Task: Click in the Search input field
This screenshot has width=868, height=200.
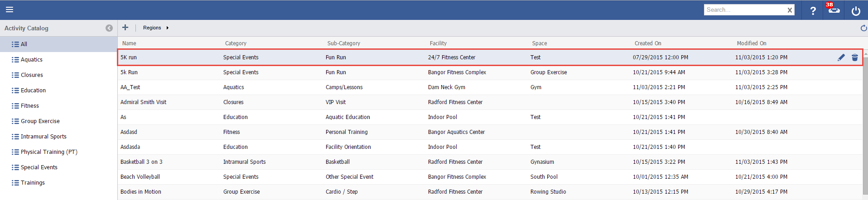Action: (x=744, y=10)
